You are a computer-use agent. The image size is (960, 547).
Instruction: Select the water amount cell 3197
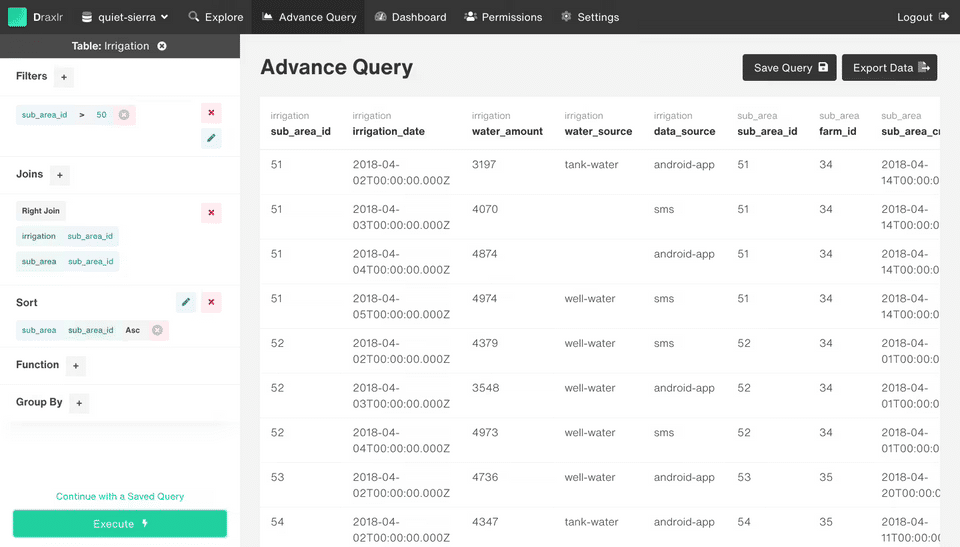[484, 164]
